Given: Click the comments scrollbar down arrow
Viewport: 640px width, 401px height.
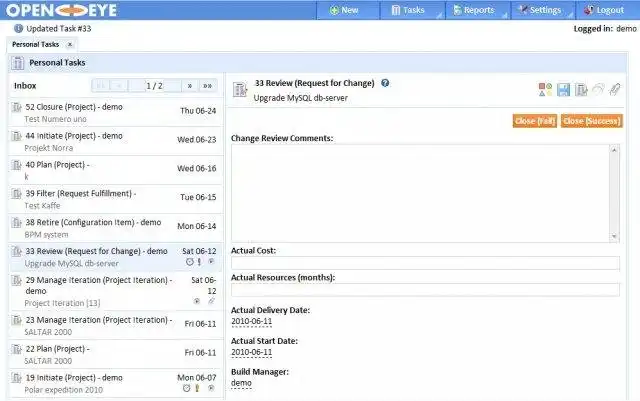Looking at the screenshot, I should [x=614, y=237].
